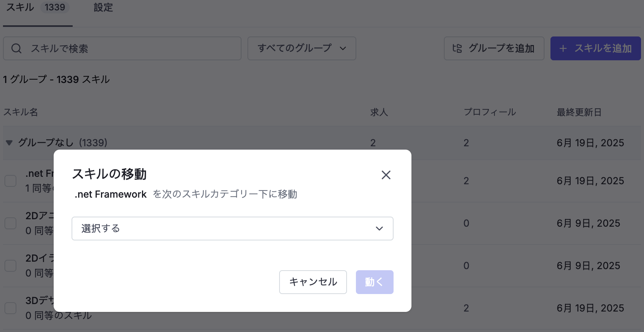Collapse the グループなし group triangle

[x=9, y=143]
